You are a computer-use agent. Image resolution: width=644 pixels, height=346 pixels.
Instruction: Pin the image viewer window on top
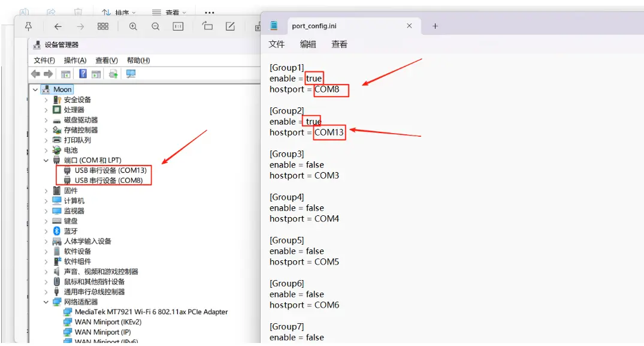point(28,27)
